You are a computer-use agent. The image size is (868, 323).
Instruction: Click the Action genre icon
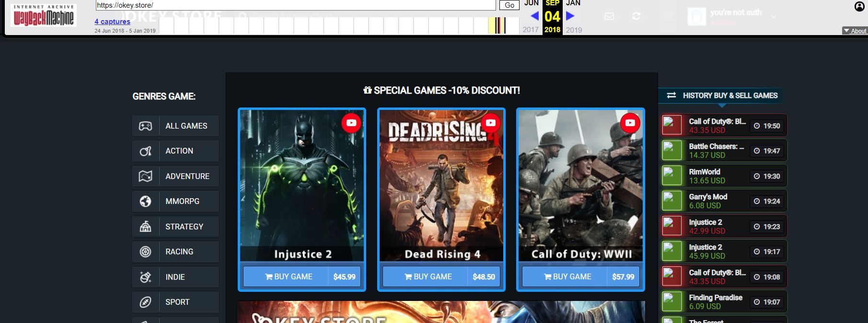pyautogui.click(x=145, y=151)
